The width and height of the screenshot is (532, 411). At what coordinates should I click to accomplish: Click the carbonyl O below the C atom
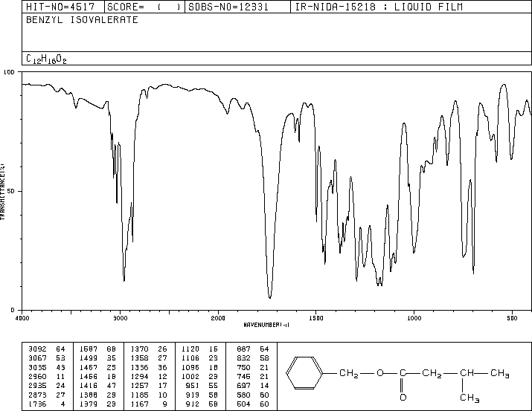(x=403, y=398)
